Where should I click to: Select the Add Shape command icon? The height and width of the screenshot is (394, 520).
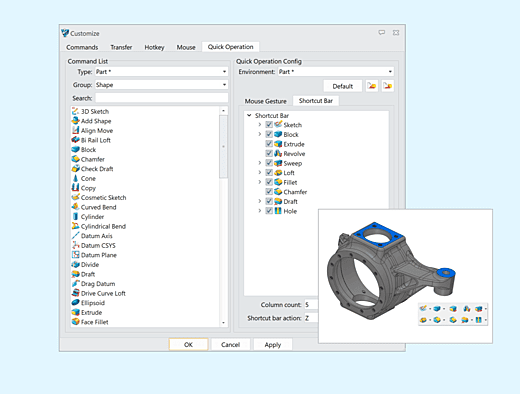76,121
